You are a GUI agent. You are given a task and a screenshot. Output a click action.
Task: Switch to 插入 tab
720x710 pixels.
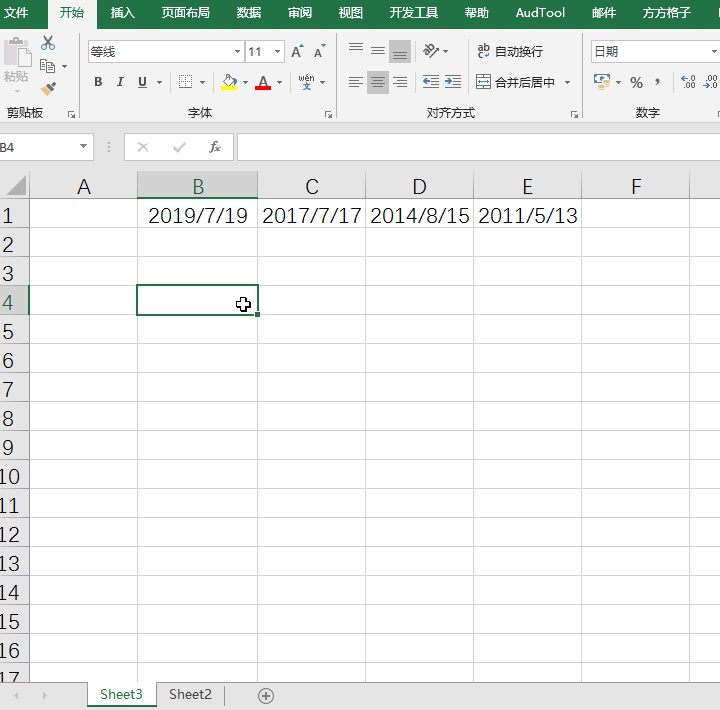(x=123, y=13)
